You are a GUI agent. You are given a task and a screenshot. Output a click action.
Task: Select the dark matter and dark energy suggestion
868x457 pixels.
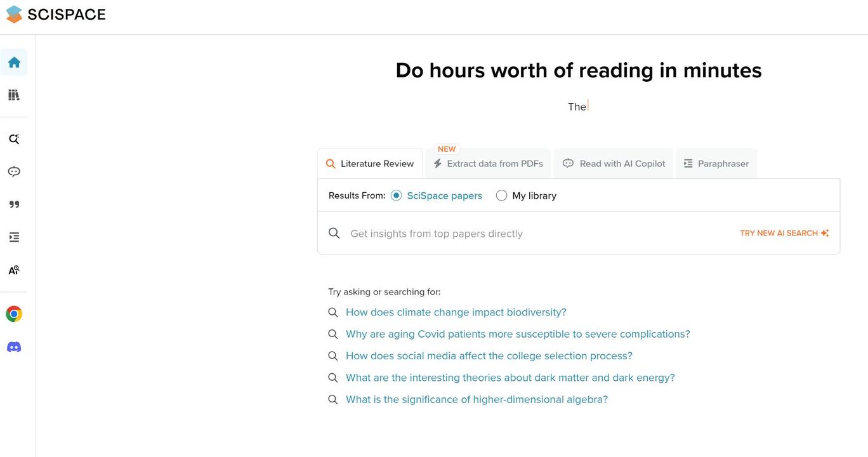510,378
